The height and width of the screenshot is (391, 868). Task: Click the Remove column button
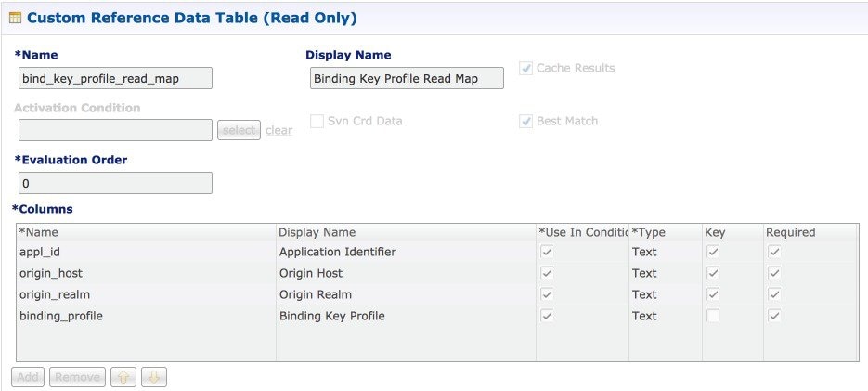click(77, 377)
